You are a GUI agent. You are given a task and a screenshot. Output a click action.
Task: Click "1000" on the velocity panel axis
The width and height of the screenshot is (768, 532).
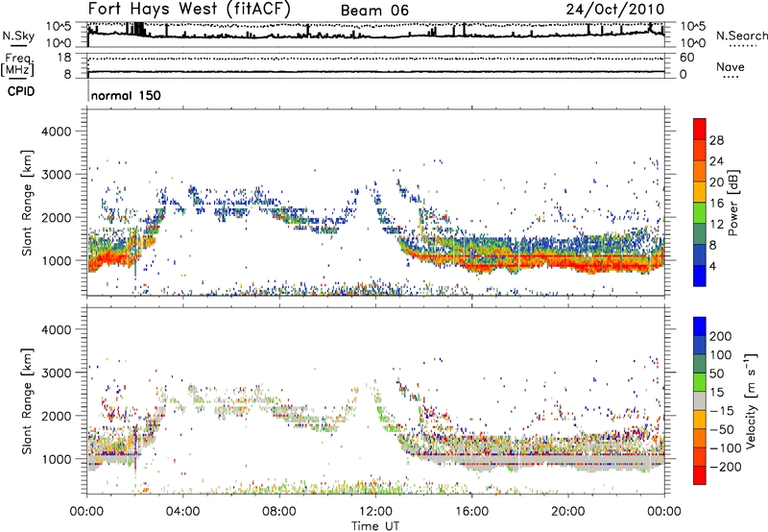[56, 459]
